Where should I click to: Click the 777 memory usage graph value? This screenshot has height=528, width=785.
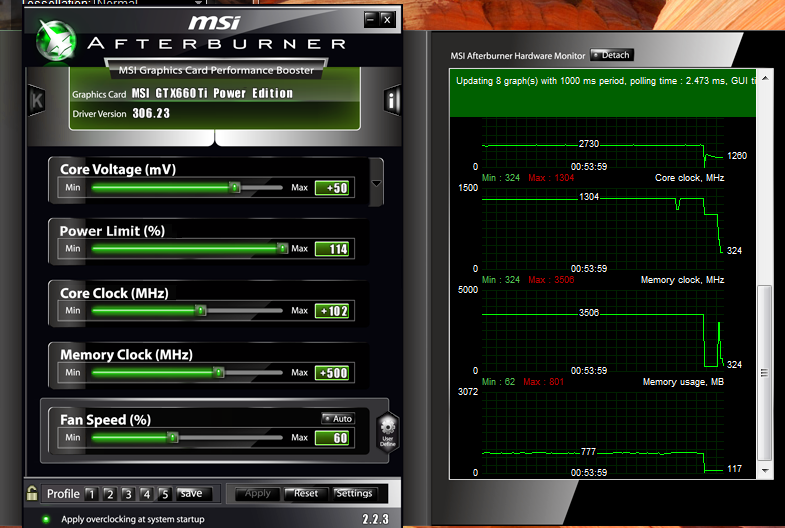point(588,452)
